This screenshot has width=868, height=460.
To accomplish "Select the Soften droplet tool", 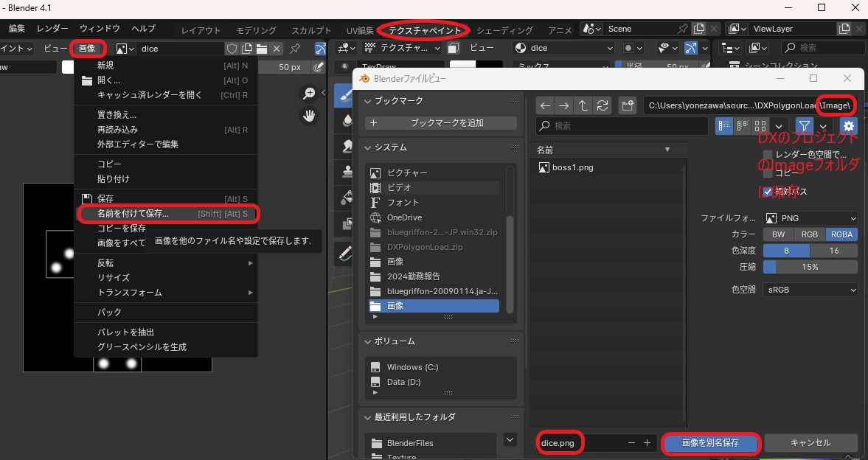I will tap(348, 120).
